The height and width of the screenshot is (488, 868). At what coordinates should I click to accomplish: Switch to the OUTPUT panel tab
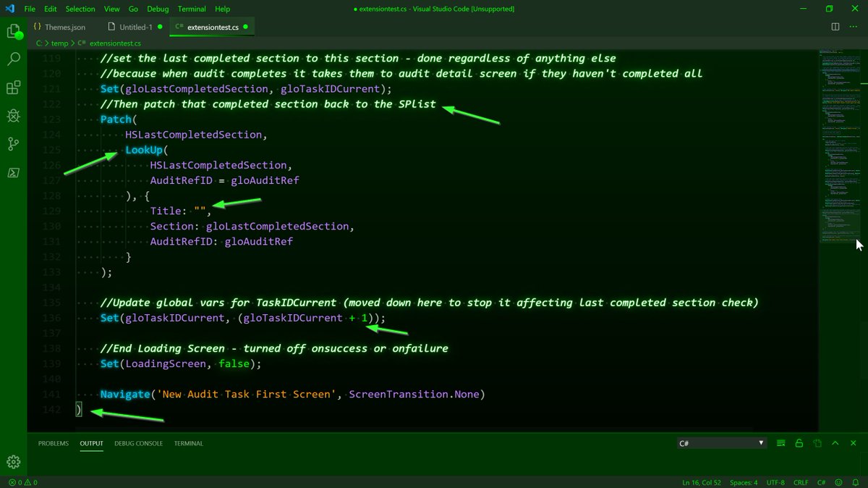[92, 443]
